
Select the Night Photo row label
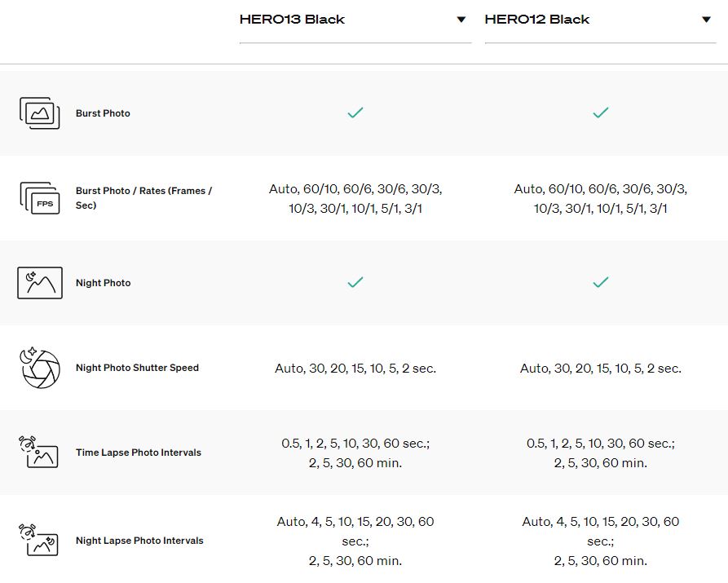[103, 283]
